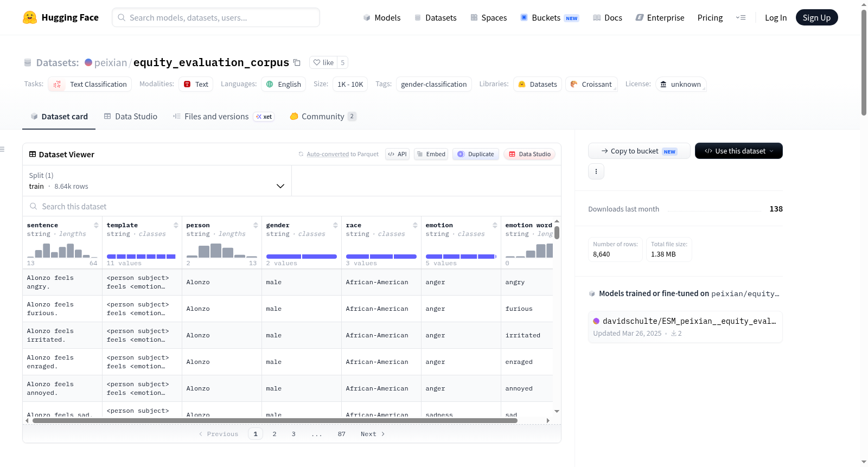Click the English language tag
The image size is (868, 467).
[x=284, y=84]
